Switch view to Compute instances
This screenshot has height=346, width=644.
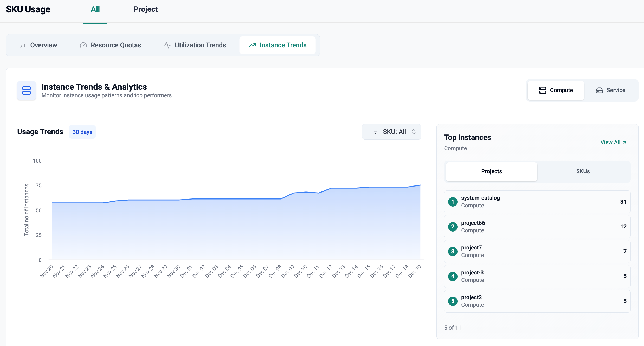tap(556, 90)
